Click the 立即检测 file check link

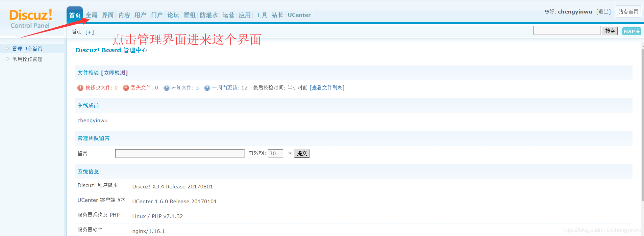(114, 73)
